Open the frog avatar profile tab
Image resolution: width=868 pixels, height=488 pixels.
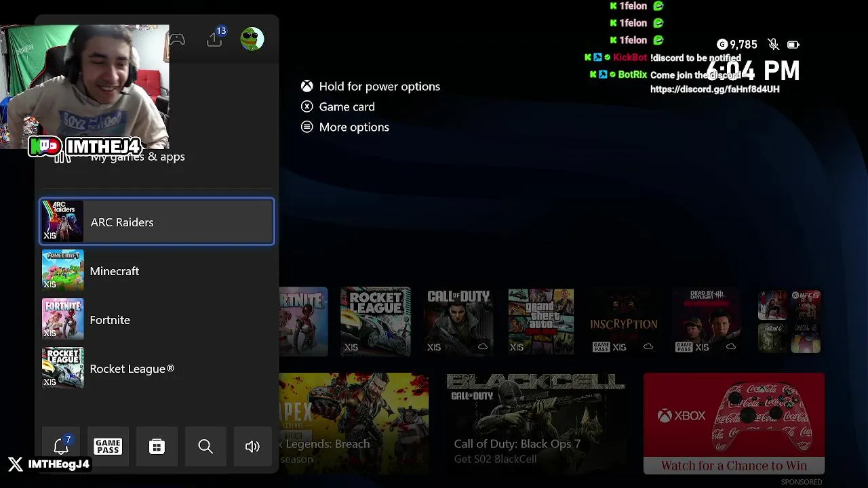point(252,39)
